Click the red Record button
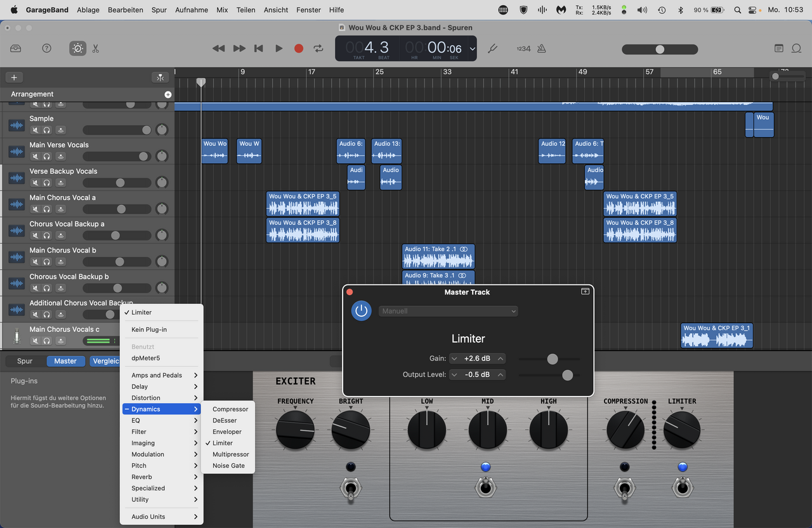The width and height of the screenshot is (812, 528). tap(299, 48)
